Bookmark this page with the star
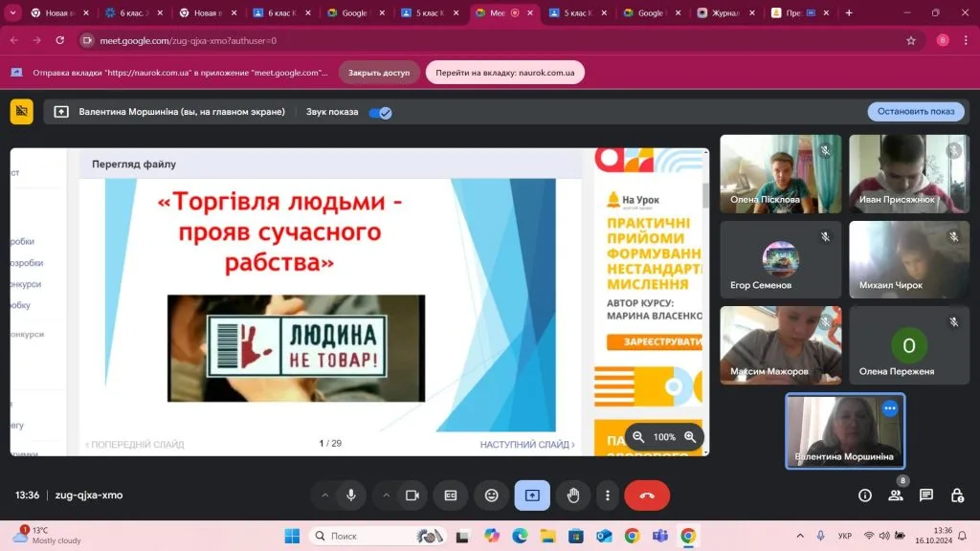This screenshot has width=980, height=551. (x=911, y=40)
